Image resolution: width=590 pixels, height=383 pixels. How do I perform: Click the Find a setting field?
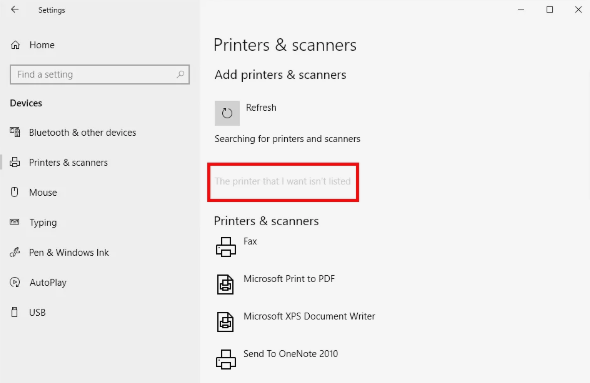coord(100,74)
